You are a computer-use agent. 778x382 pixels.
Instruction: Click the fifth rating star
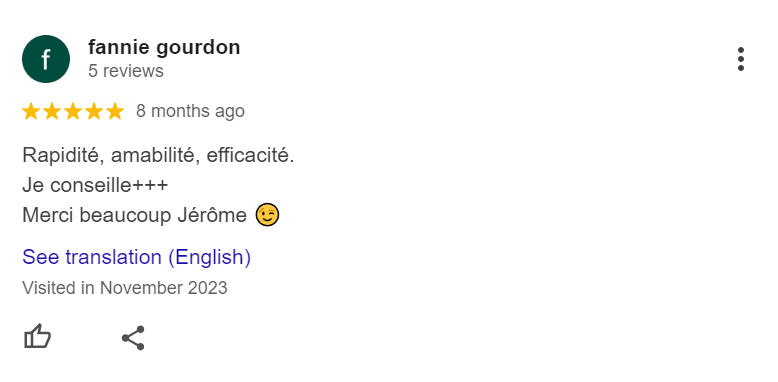coord(115,111)
